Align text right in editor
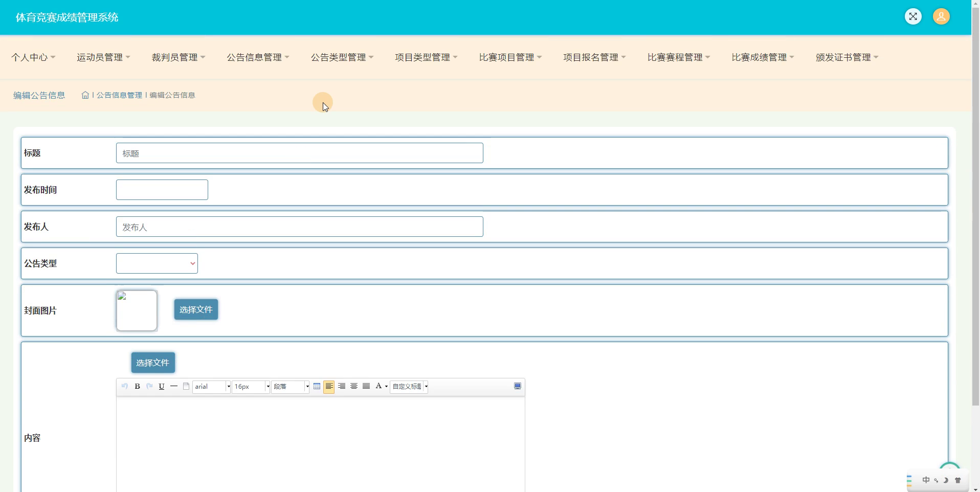This screenshot has width=980, height=492. coord(342,386)
